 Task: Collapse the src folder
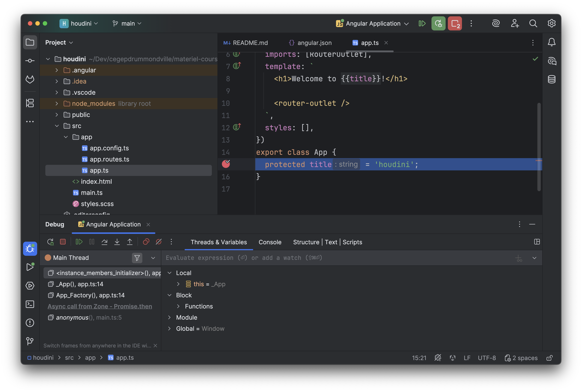pos(57,126)
